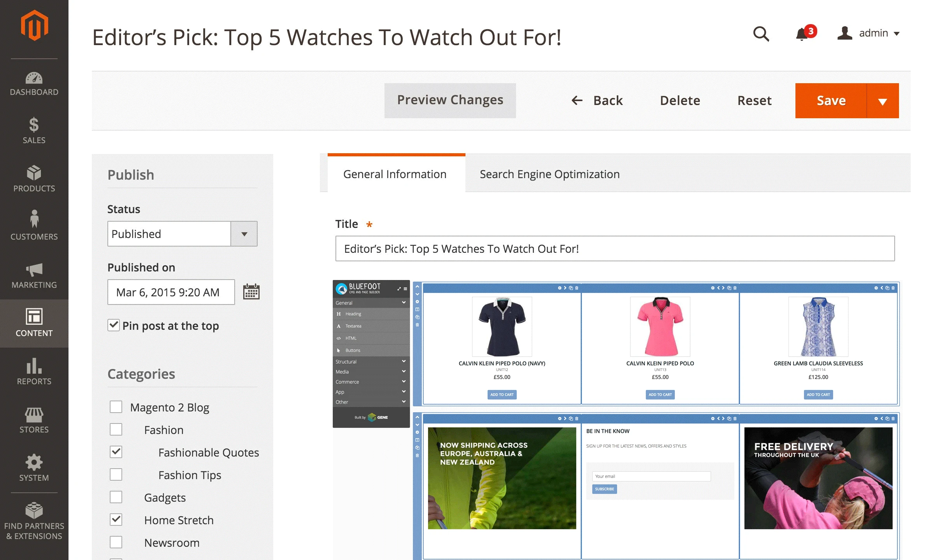This screenshot has width=934, height=560.
Task: Select the General Information tab
Action: [395, 174]
